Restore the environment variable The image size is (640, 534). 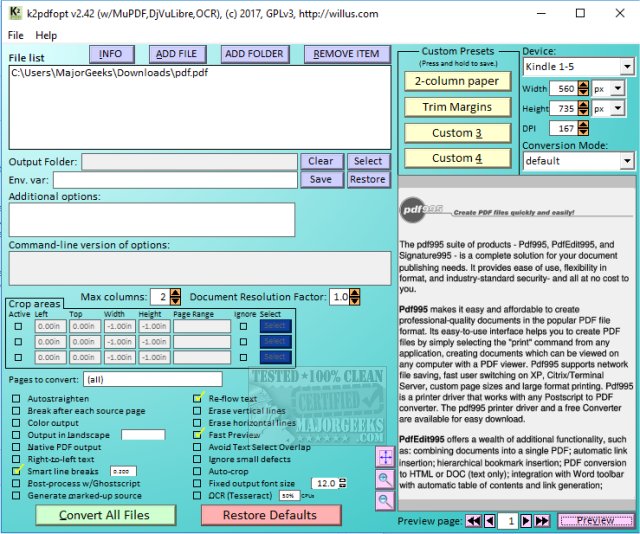pyautogui.click(x=369, y=180)
